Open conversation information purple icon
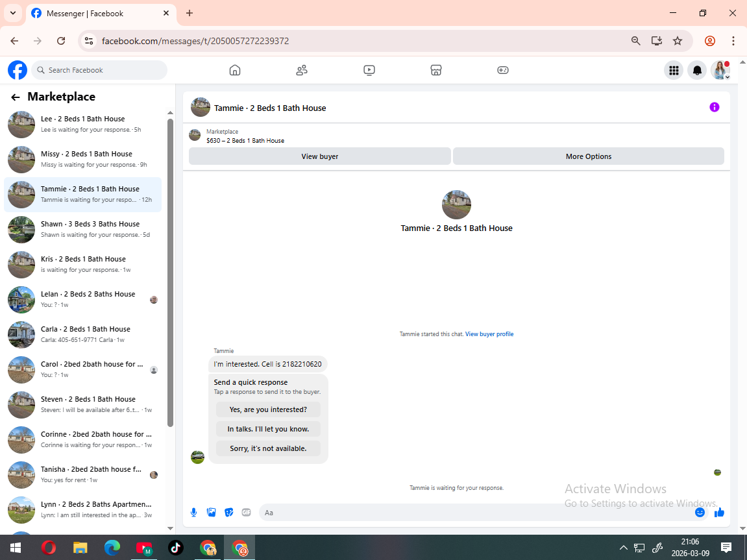 point(714,107)
